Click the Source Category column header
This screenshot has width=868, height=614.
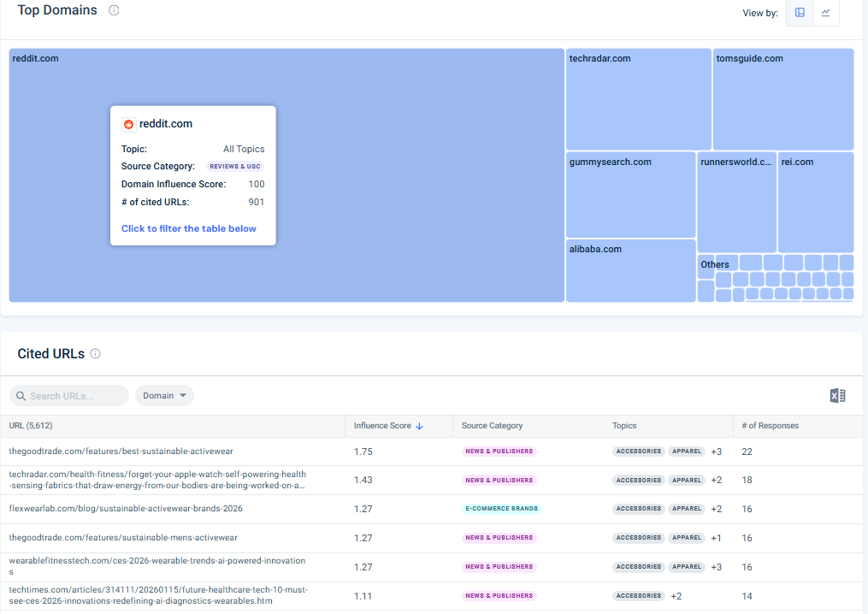[x=492, y=426]
